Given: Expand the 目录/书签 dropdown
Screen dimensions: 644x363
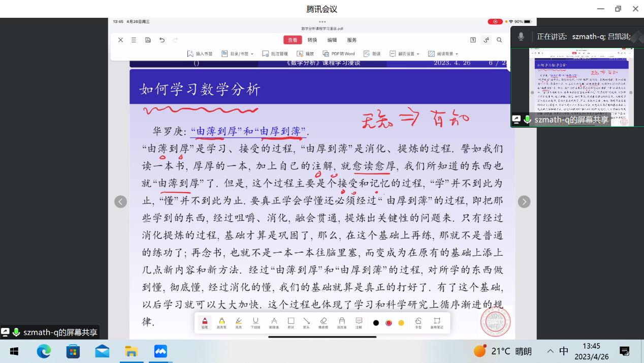Looking at the screenshot, I should click(238, 53).
